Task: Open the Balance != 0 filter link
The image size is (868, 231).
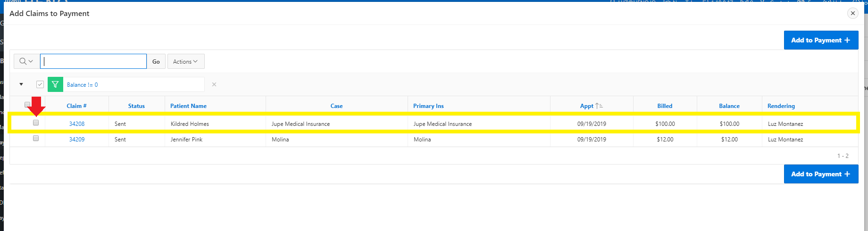Action: [x=83, y=85]
